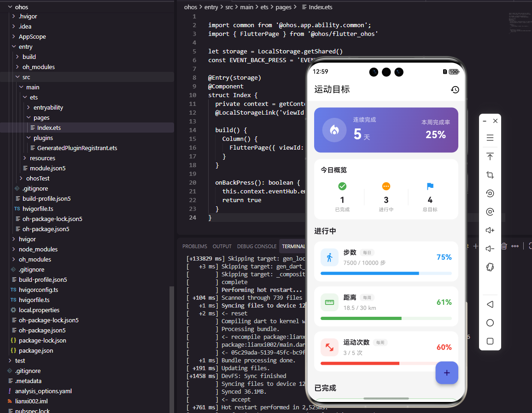Viewport: 532px width, 413px height.
Task: Tap the green checkmark 已完成 icon
Action: tap(342, 186)
